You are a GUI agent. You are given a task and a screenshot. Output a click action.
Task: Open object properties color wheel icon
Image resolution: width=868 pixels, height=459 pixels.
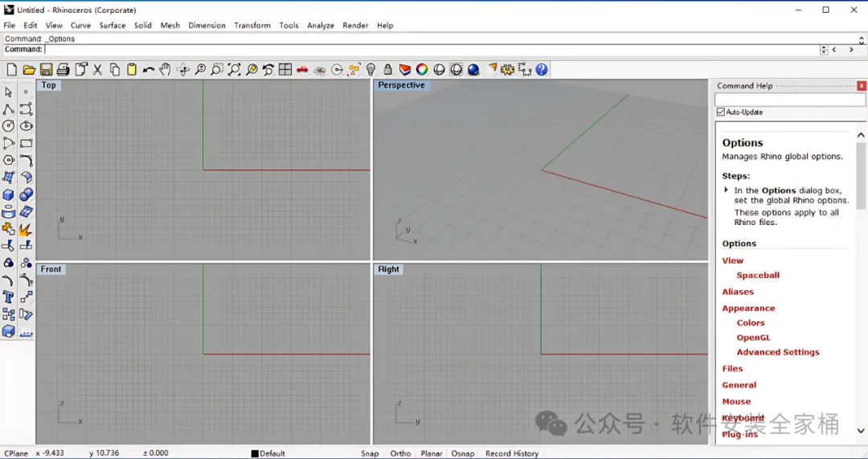click(x=422, y=69)
